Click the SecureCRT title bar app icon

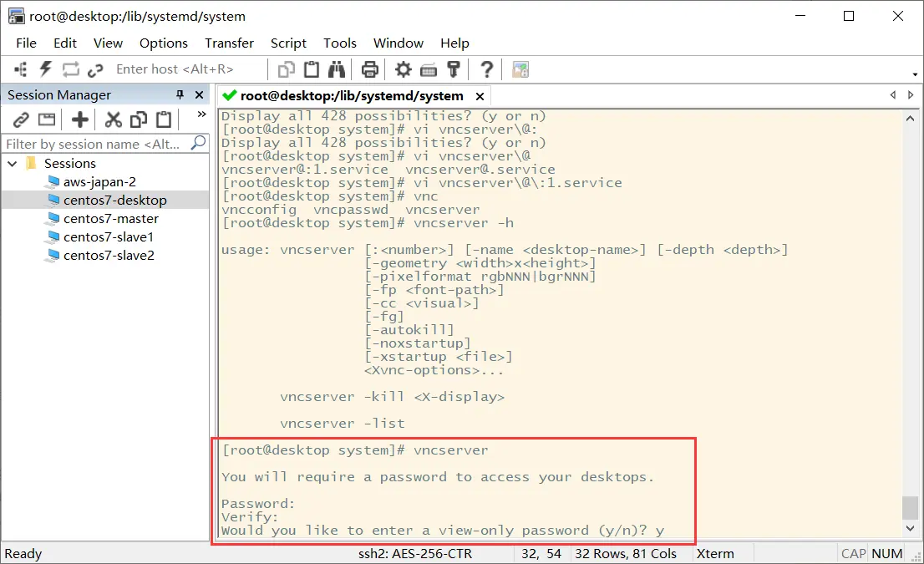coord(16,16)
